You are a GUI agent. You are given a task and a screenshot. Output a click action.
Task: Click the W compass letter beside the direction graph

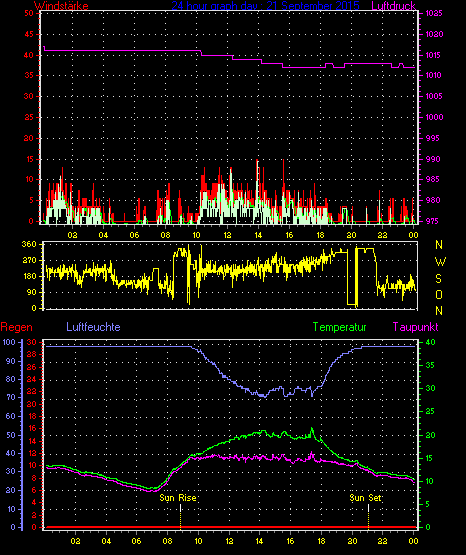[x=440, y=262]
